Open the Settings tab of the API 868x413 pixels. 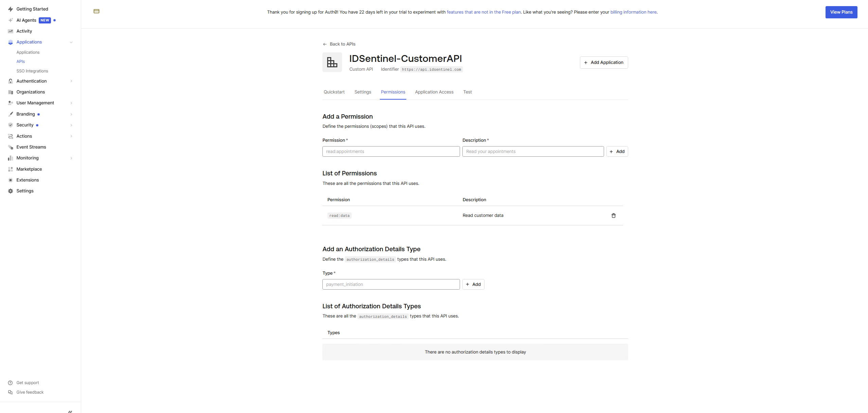click(362, 92)
